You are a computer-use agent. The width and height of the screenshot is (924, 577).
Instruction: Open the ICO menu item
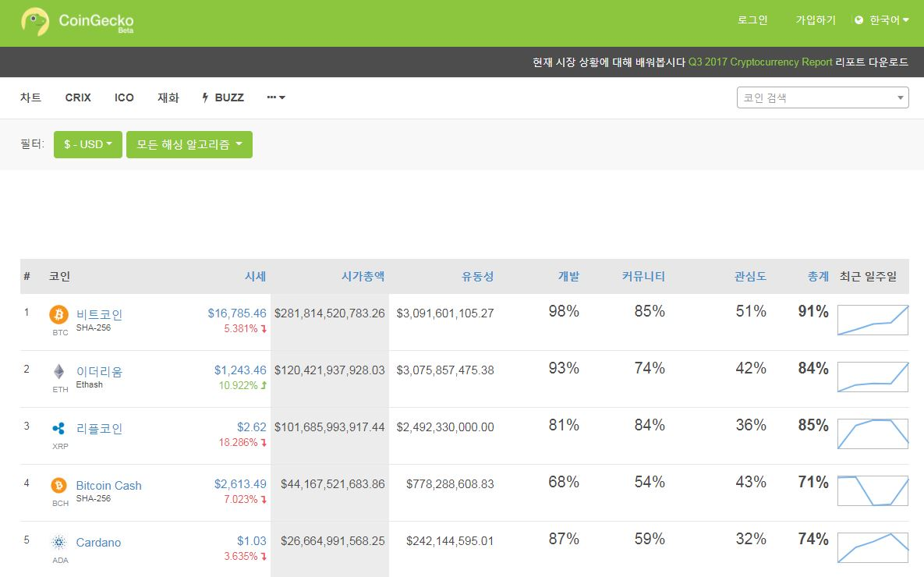click(124, 97)
